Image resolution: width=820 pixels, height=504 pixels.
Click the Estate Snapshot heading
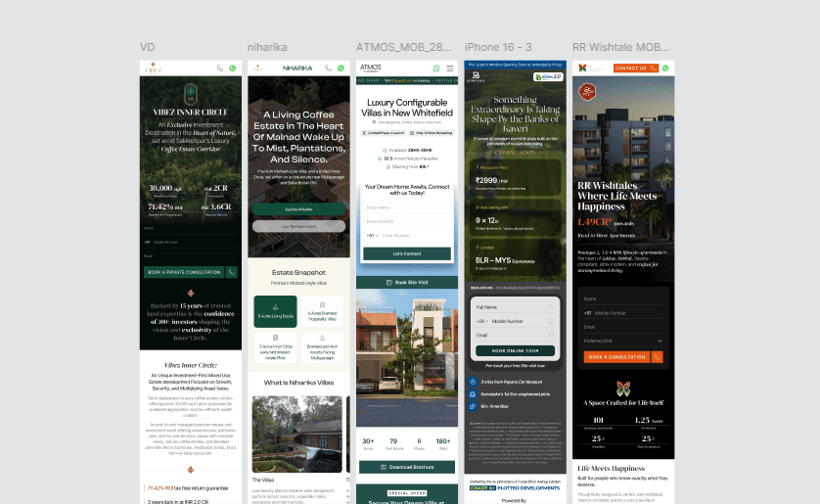click(298, 272)
